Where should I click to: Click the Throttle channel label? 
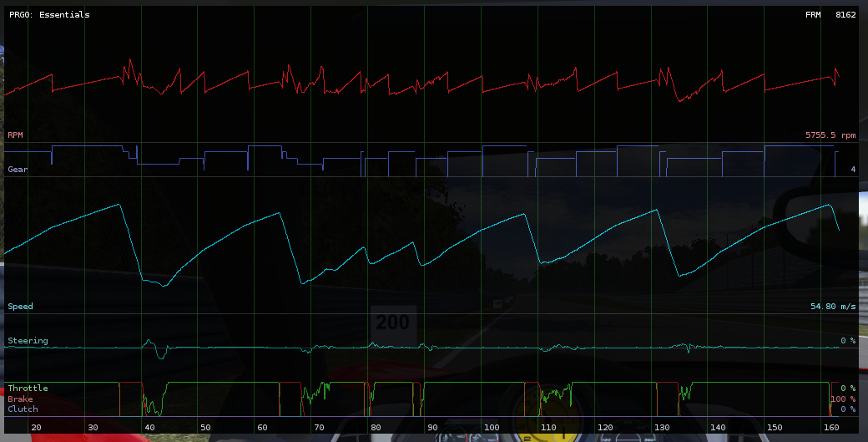pos(28,389)
